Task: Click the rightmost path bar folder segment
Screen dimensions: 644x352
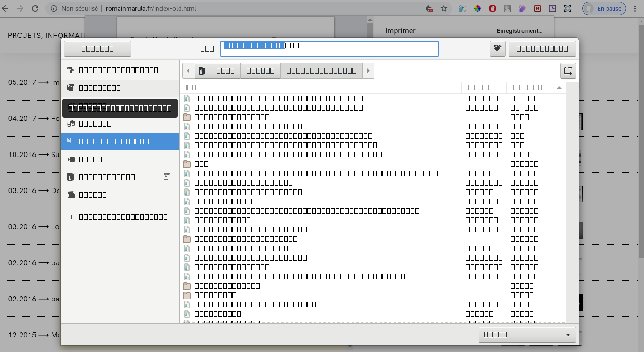Action: 321,71
